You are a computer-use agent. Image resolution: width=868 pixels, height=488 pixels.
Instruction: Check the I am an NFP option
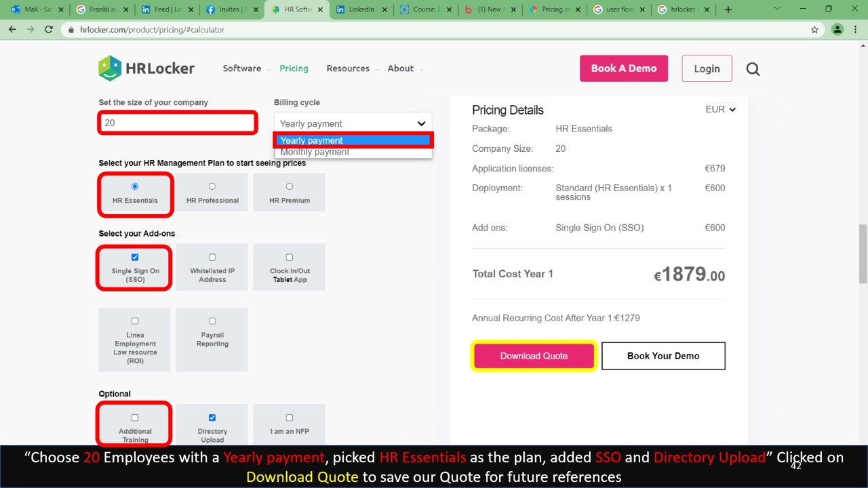[x=290, y=418]
